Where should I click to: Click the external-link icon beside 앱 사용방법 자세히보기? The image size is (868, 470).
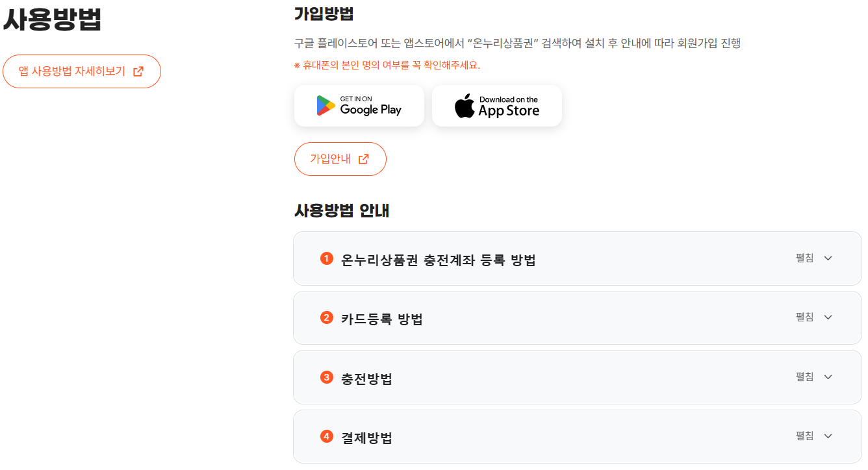pos(138,71)
